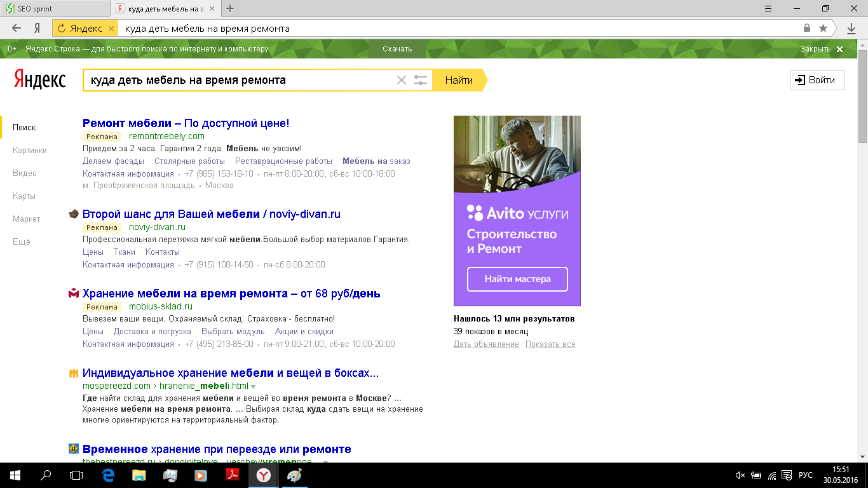Viewport: 868px width, 488px height.
Task: Click the Wi-Fi network tray icon
Action: click(x=772, y=475)
